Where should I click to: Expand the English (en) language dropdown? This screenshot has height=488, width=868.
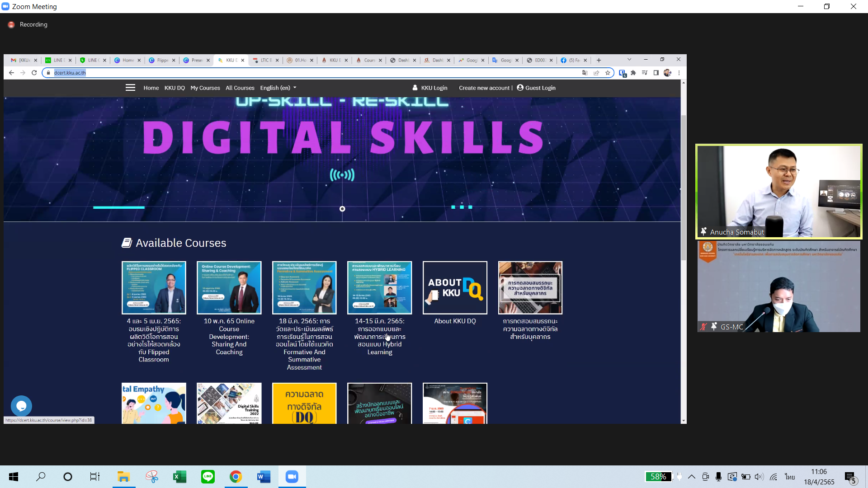click(278, 88)
